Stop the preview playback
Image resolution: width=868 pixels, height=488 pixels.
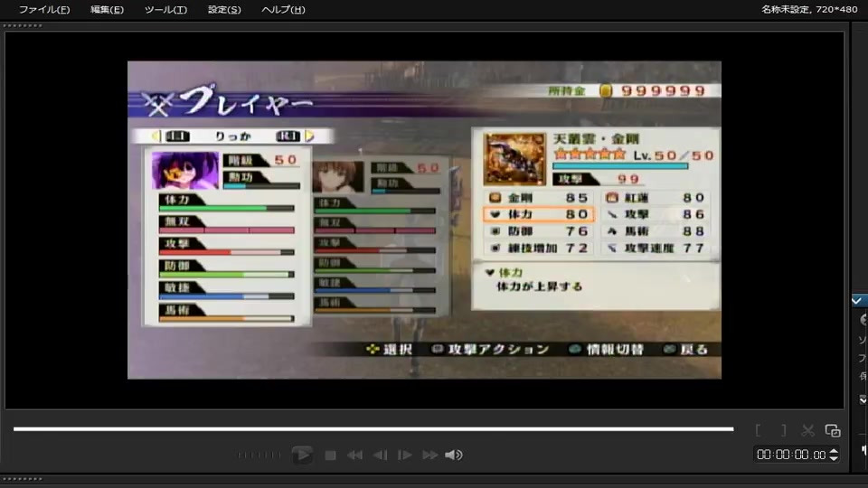click(331, 455)
